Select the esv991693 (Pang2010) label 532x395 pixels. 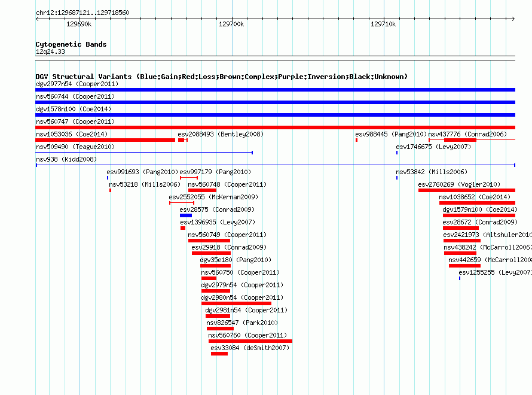click(x=142, y=172)
